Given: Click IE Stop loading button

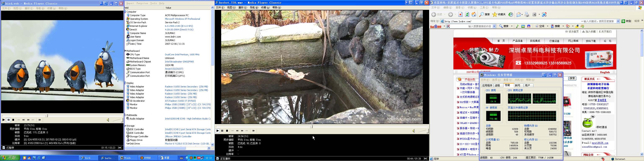Looking at the screenshot, I should pyautogui.click(x=461, y=14).
